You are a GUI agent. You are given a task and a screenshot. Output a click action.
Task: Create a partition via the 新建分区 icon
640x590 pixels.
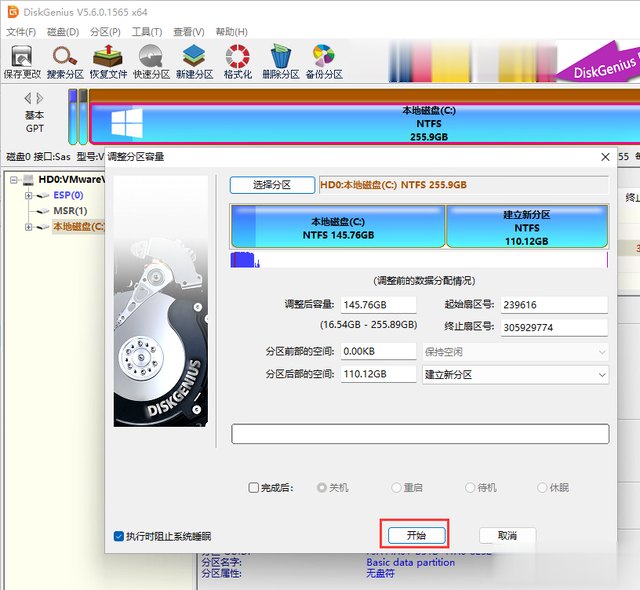coord(194,62)
